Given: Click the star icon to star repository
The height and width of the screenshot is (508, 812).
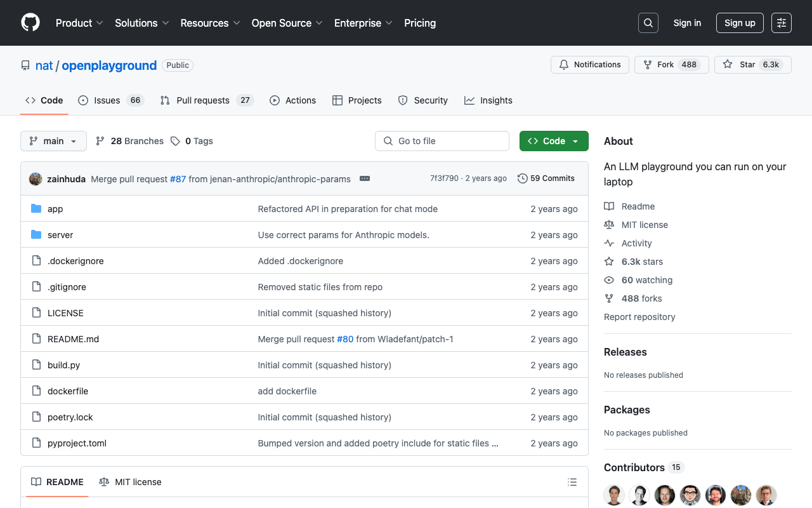Looking at the screenshot, I should tap(728, 65).
